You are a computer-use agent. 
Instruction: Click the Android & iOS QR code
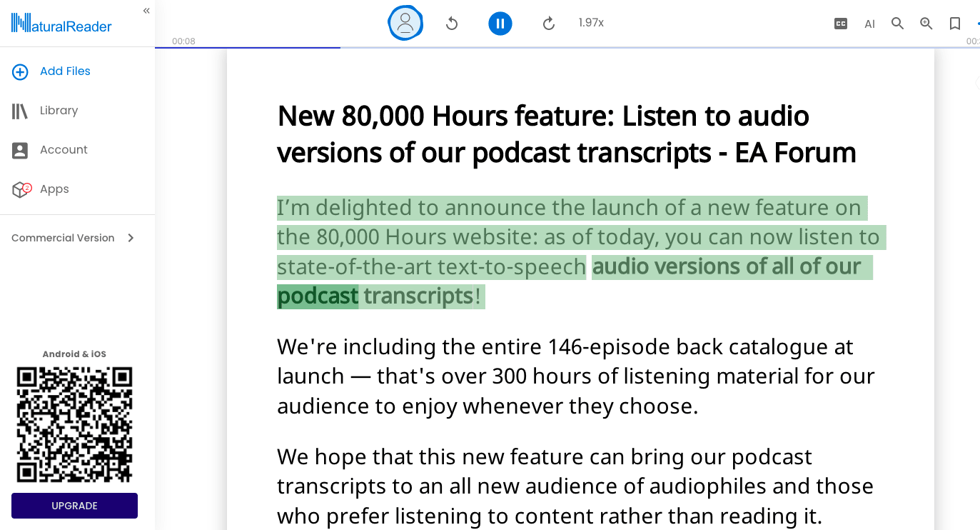[x=74, y=425]
